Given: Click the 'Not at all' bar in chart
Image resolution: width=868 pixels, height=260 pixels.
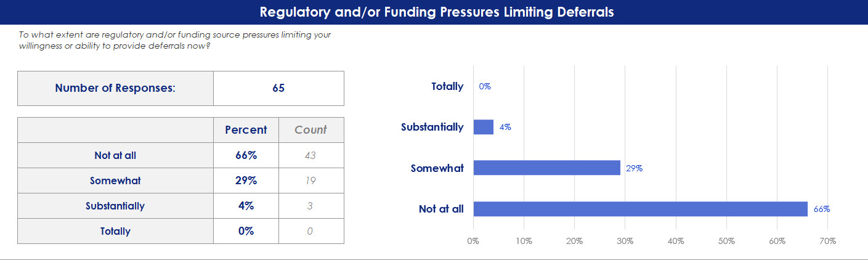Looking at the screenshot, I should [x=640, y=209].
